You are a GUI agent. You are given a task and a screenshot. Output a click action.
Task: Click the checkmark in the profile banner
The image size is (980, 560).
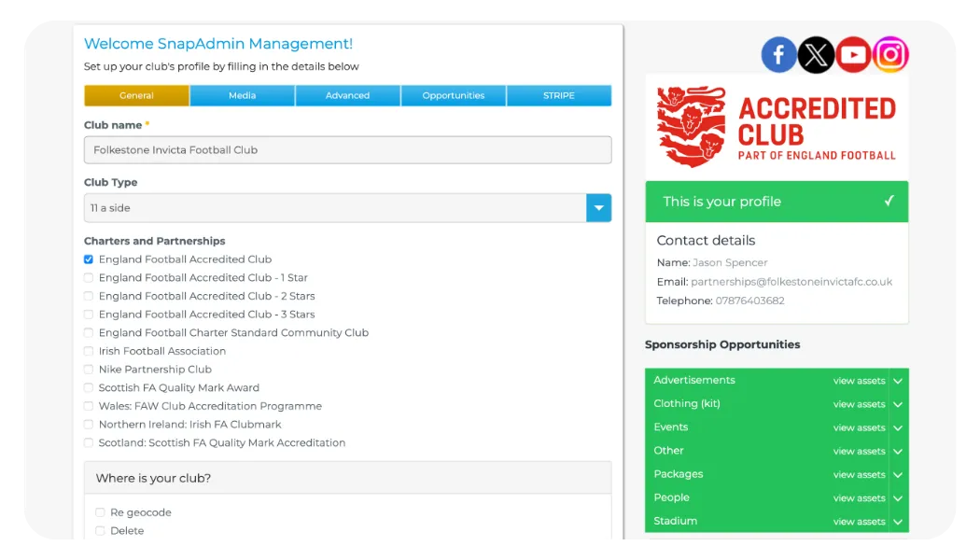(x=889, y=201)
